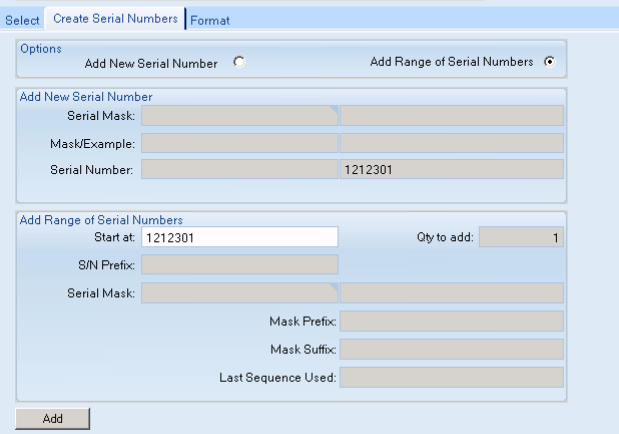The image size is (619, 434).
Task: Click right Serial Mask field in Add Range section
Action: (x=452, y=293)
